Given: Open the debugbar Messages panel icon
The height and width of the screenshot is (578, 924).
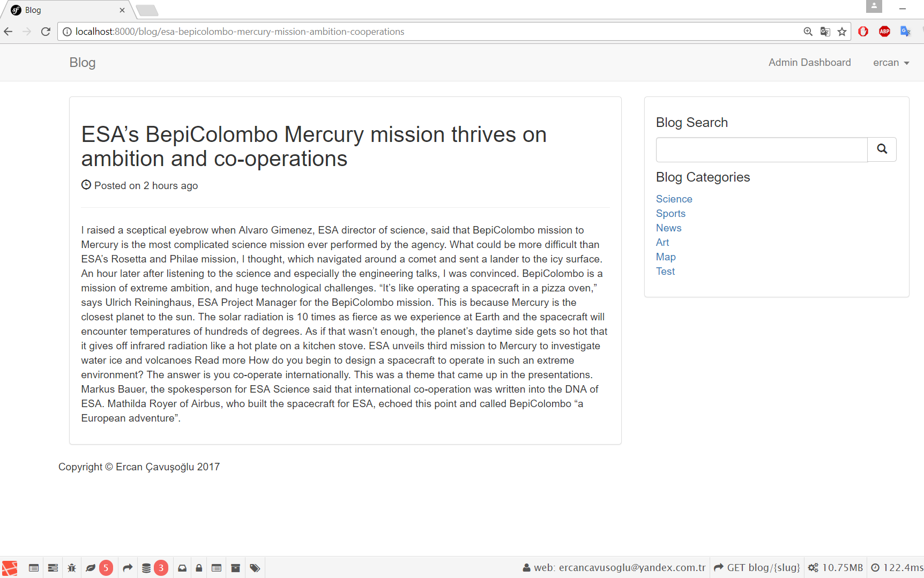Looking at the screenshot, I should click(34, 568).
